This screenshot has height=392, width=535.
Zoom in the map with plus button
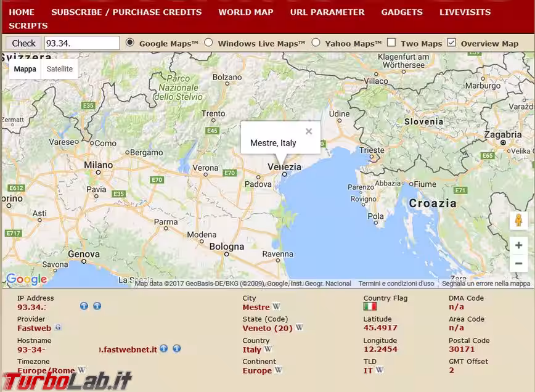(518, 245)
